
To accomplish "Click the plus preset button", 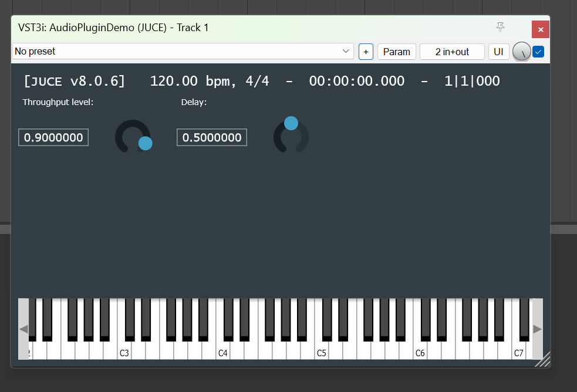I will pyautogui.click(x=366, y=52).
